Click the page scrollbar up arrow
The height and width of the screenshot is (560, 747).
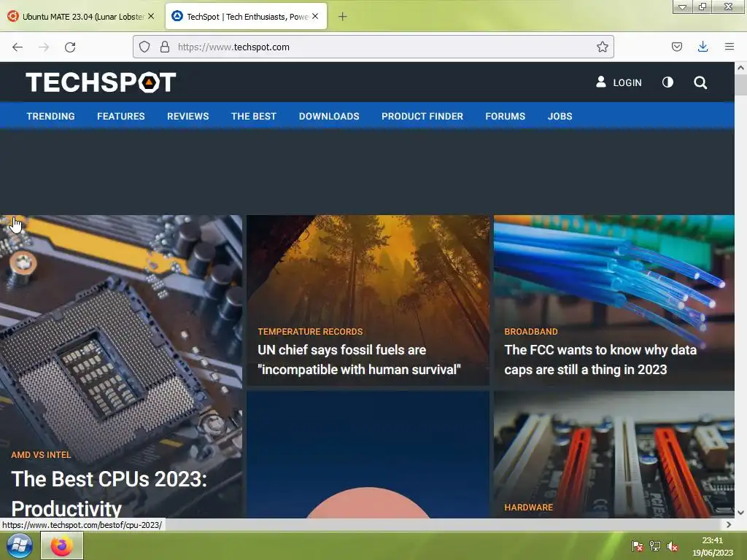click(740, 68)
